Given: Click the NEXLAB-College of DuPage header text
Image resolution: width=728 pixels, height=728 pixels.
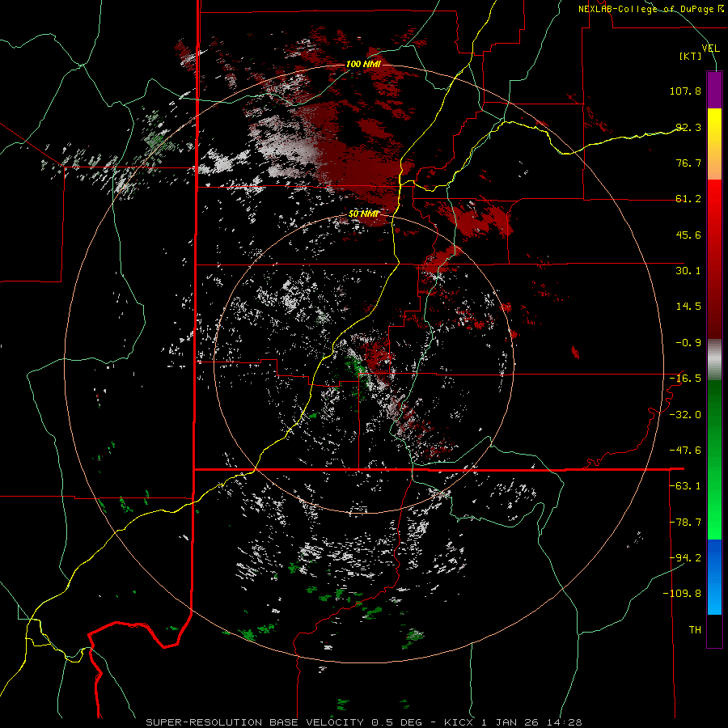Looking at the screenshot, I should pyautogui.click(x=650, y=9).
